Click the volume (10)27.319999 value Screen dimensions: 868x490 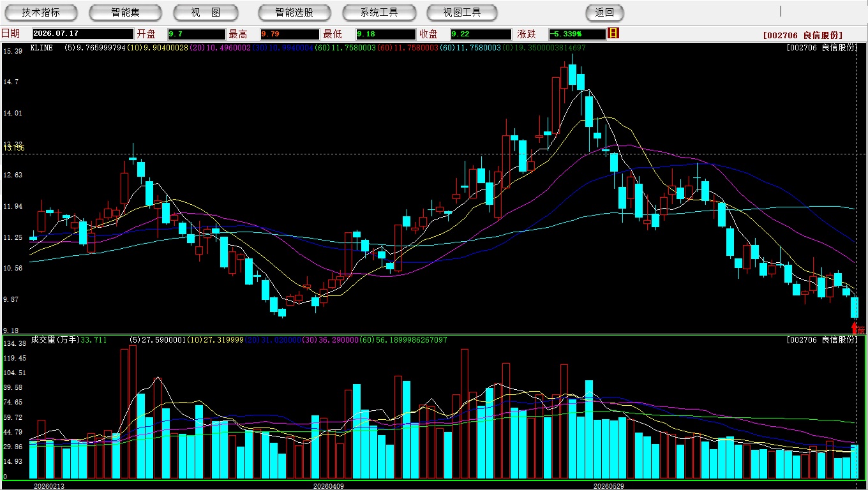click(215, 340)
